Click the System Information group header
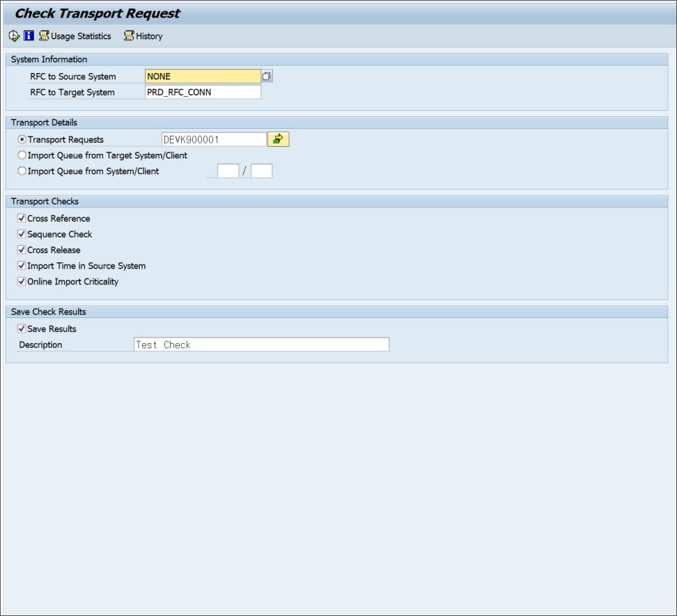The height and width of the screenshot is (616, 677). tap(337, 60)
